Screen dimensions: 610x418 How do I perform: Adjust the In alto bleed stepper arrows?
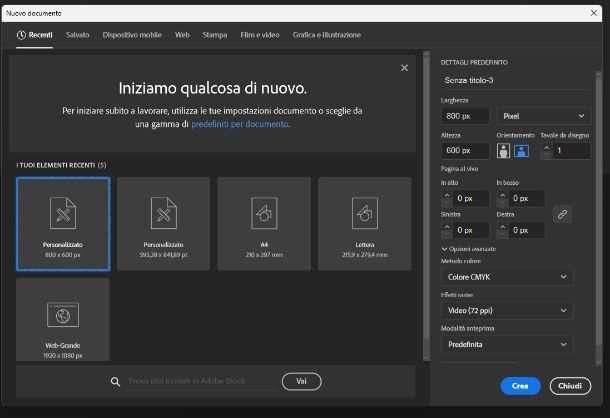click(x=447, y=198)
